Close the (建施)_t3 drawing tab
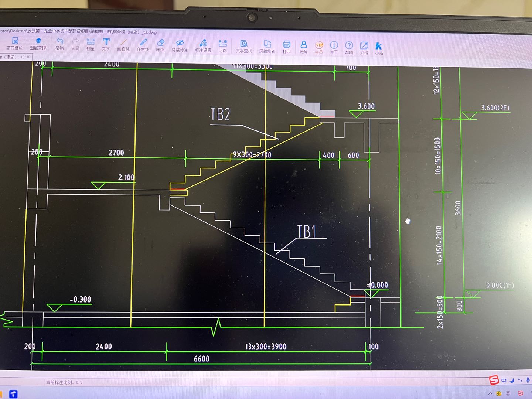Viewport: 532px width, 399px height. click(x=28, y=57)
